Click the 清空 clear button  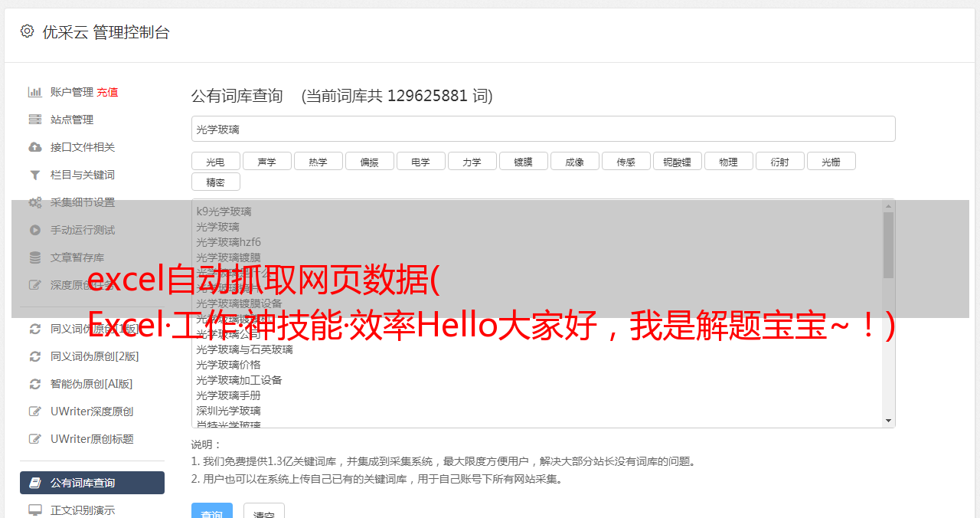264,512
